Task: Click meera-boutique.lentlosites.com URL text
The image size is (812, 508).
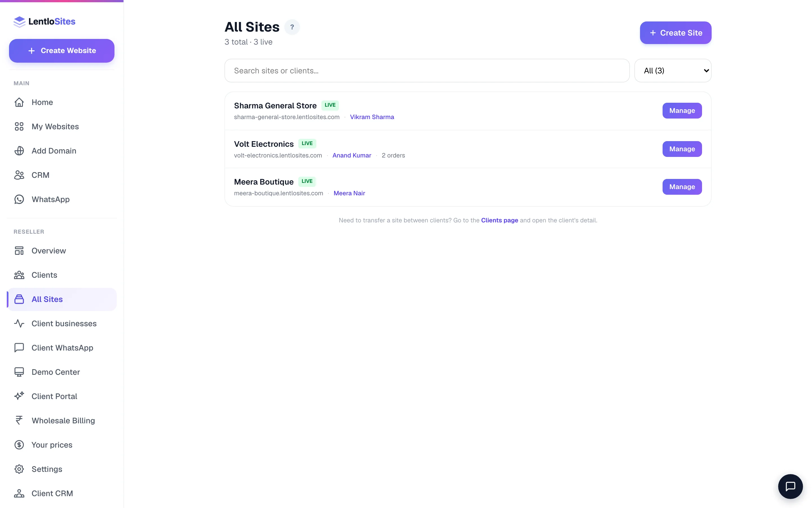Action: tap(279, 193)
